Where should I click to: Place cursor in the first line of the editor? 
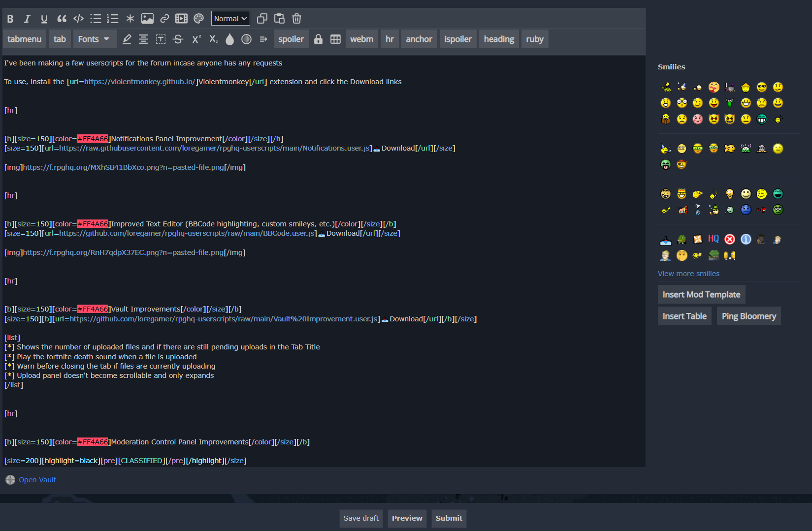point(143,63)
